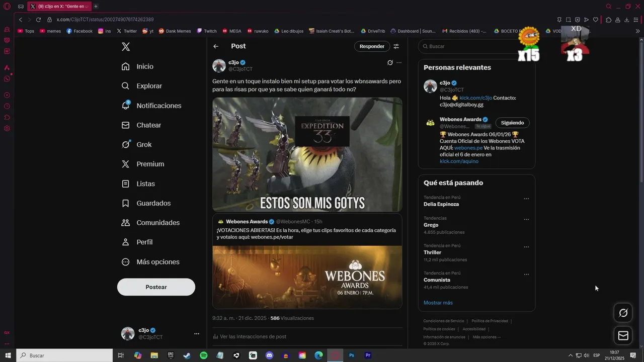Click Grok icon on the post header
The height and width of the screenshot is (362, 644).
pyautogui.click(x=390, y=63)
